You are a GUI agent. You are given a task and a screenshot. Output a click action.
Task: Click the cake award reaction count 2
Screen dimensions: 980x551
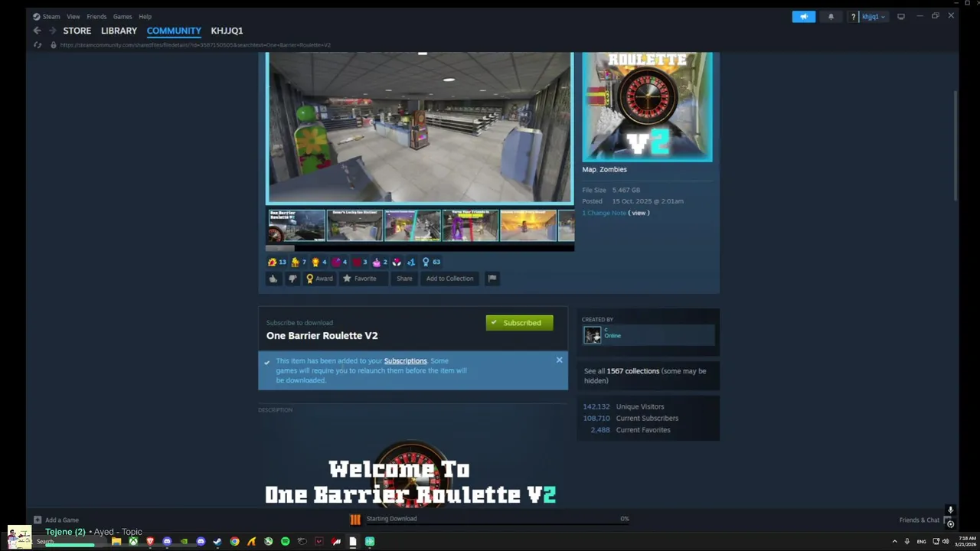380,262
